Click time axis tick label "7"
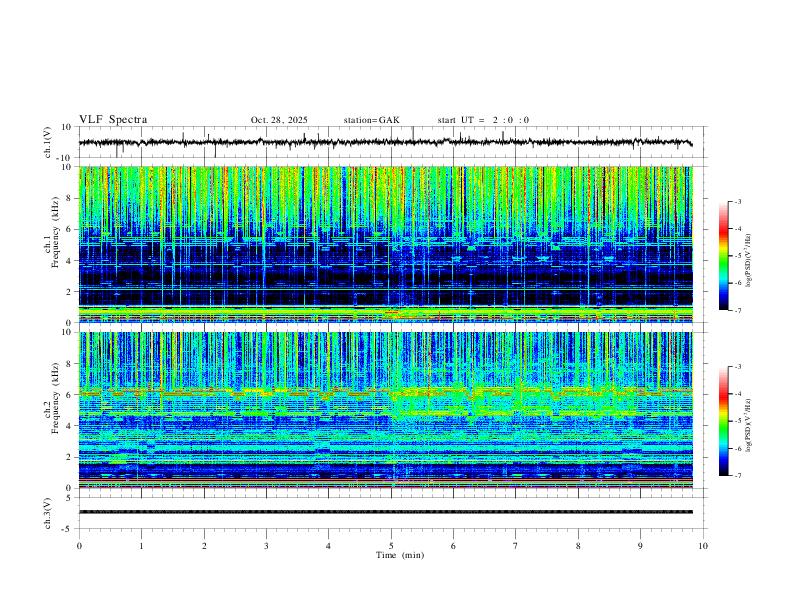 coord(516,546)
